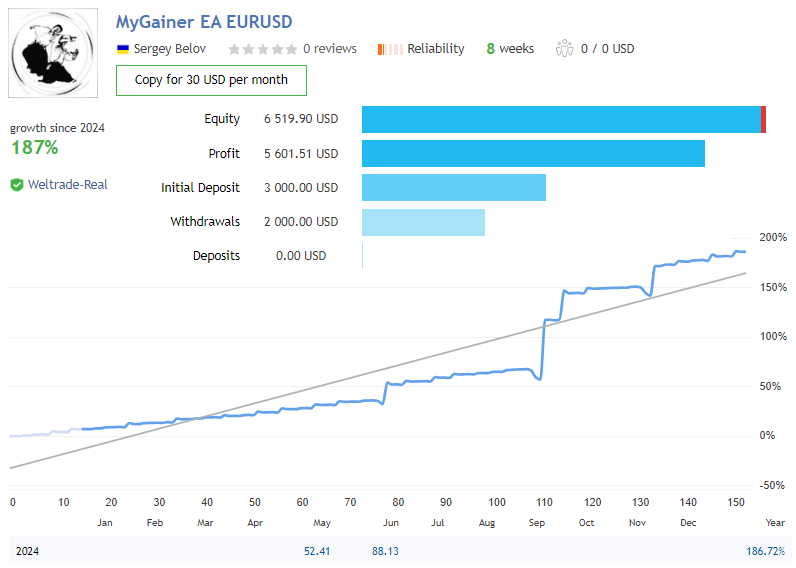Click the red segment on equity bar

(764, 119)
